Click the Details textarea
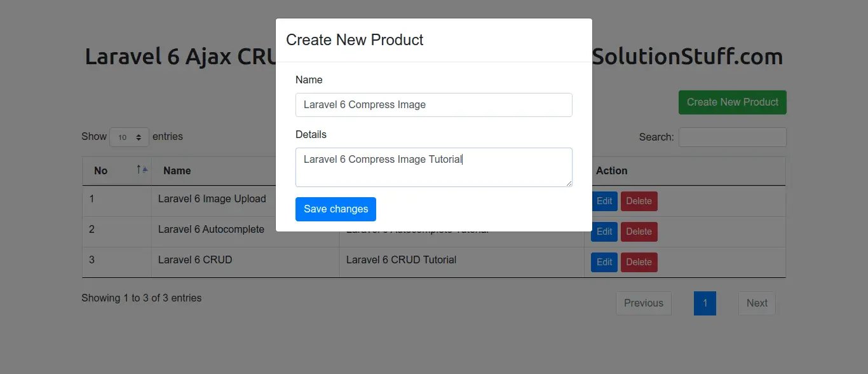This screenshot has height=374, width=868. tap(433, 167)
